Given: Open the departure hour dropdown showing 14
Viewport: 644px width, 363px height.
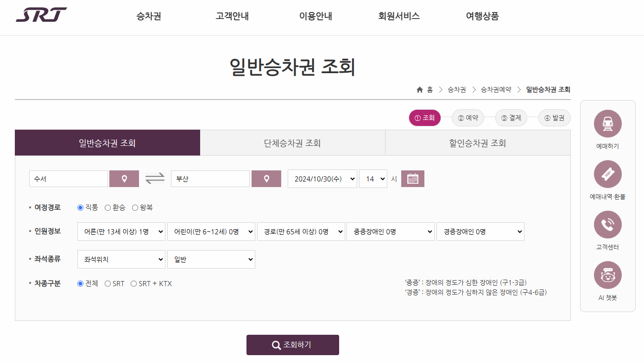Looking at the screenshot, I should 373,178.
